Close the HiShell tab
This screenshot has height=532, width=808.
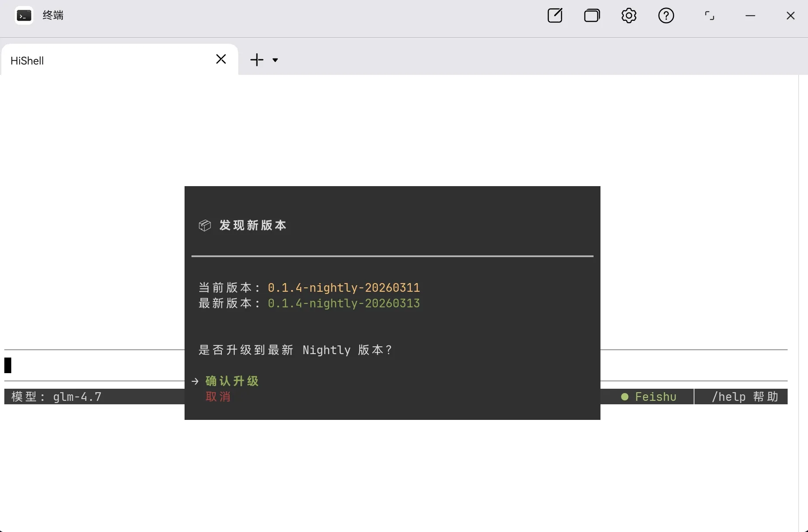click(221, 59)
